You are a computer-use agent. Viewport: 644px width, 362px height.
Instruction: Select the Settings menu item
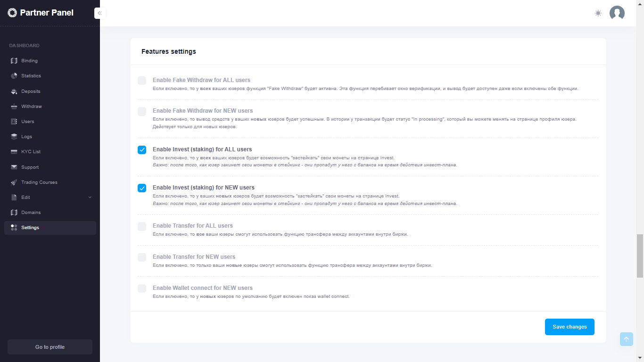(50, 228)
